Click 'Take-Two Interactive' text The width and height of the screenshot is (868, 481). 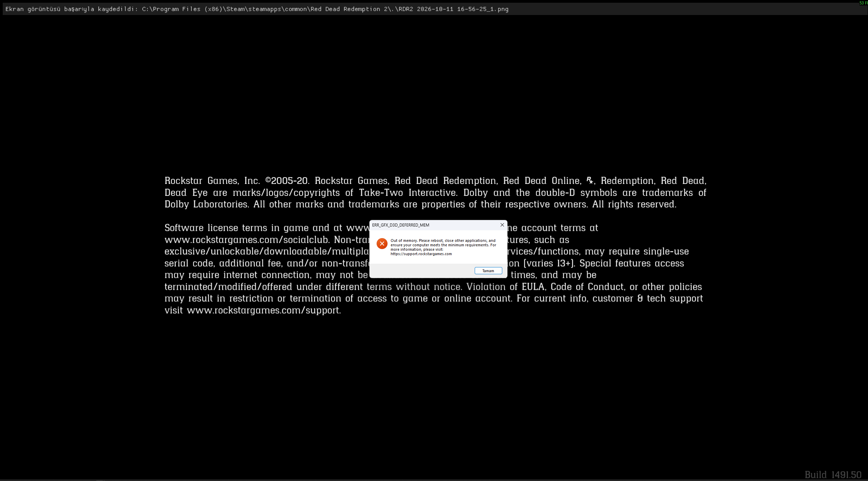(x=407, y=192)
